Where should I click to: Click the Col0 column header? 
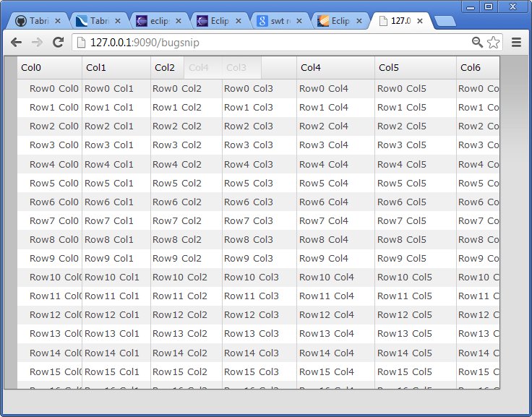point(49,68)
